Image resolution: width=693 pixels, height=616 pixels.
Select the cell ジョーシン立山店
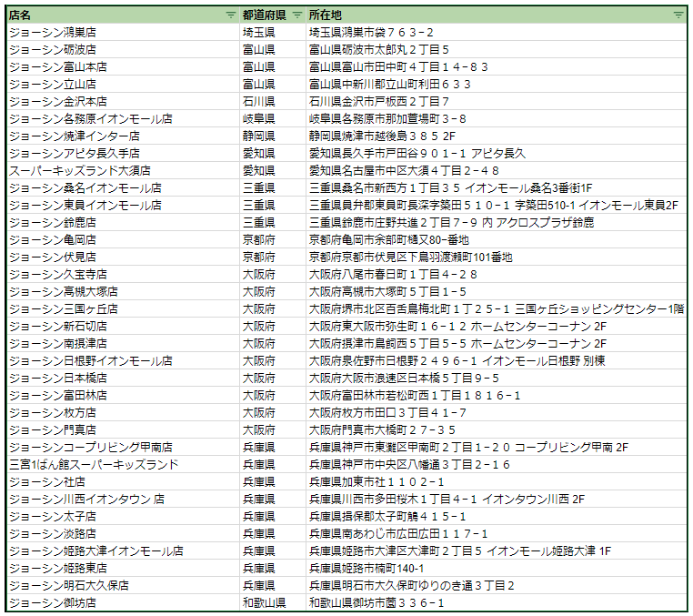click(x=124, y=84)
